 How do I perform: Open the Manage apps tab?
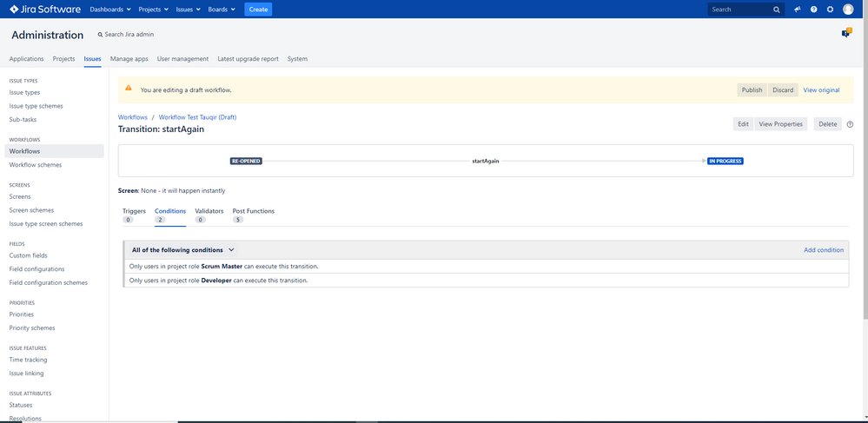129,59
